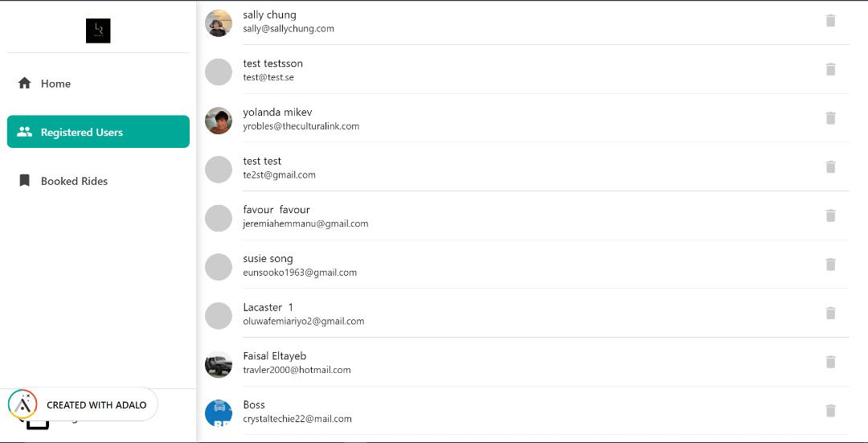Click yolanda mikev's avatar picture
Viewport: 868px width, 443px height.
[x=219, y=121]
